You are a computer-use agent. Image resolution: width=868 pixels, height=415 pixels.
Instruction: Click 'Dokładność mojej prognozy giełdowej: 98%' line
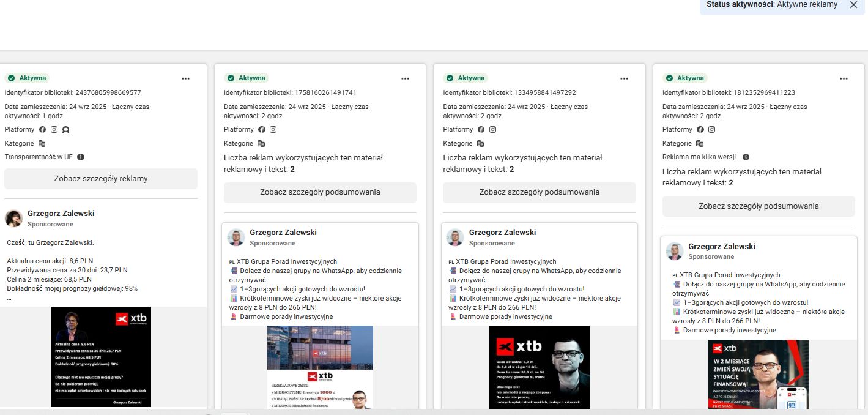(x=72, y=288)
